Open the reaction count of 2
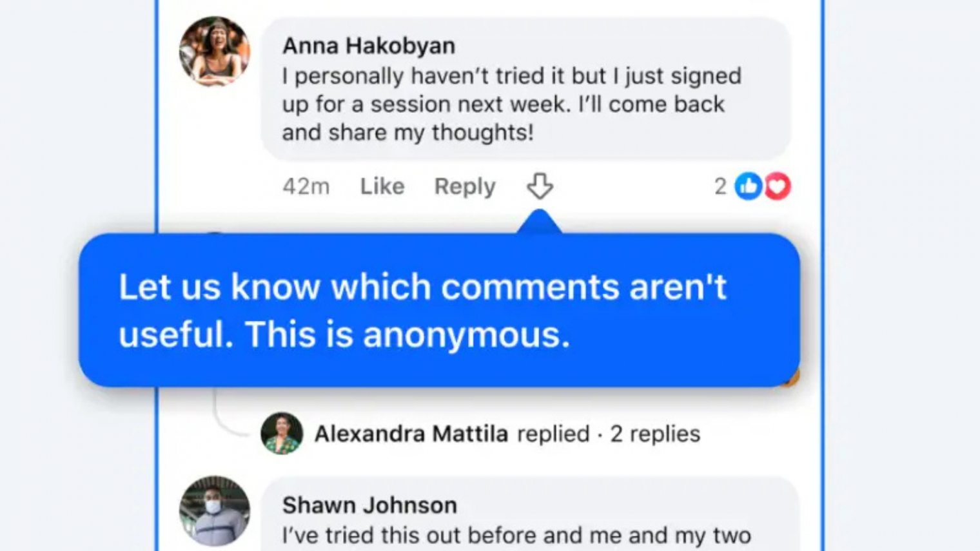Screen dimensions: 980x551 (720, 186)
